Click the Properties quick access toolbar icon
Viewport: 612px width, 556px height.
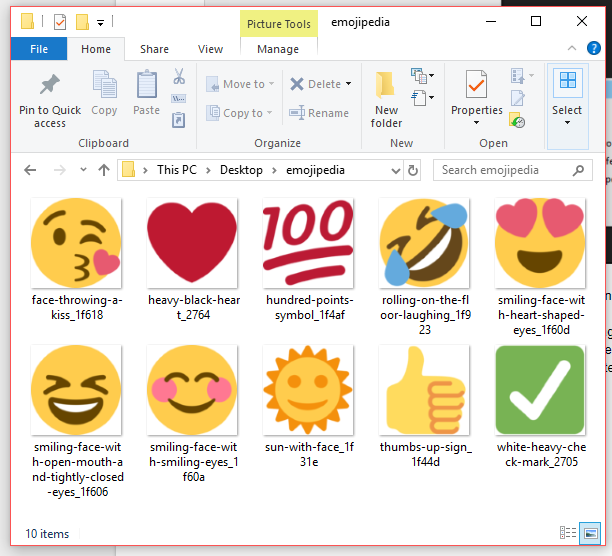(60, 22)
